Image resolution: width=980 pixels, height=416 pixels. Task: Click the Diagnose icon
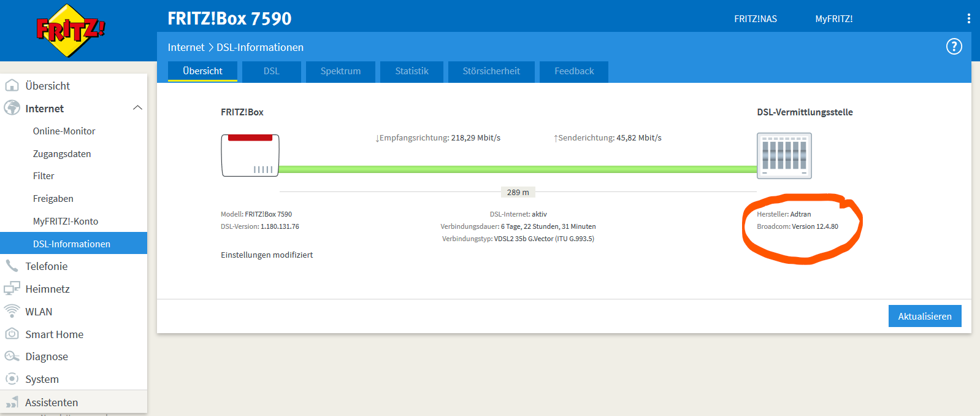(x=12, y=356)
